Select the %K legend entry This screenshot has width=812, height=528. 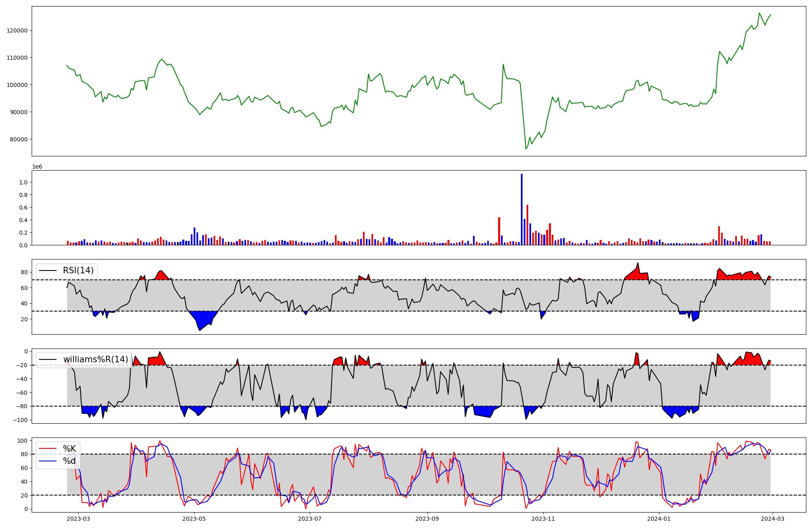coord(69,448)
